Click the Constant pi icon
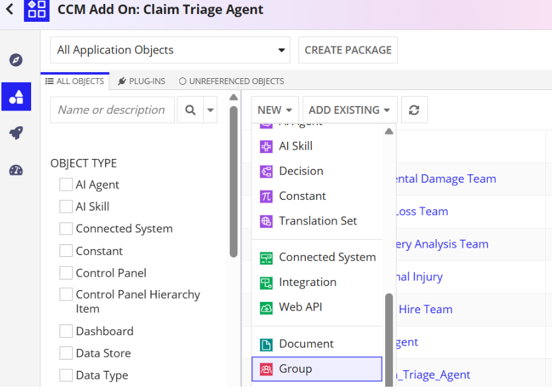The height and width of the screenshot is (392, 552). 266,196
